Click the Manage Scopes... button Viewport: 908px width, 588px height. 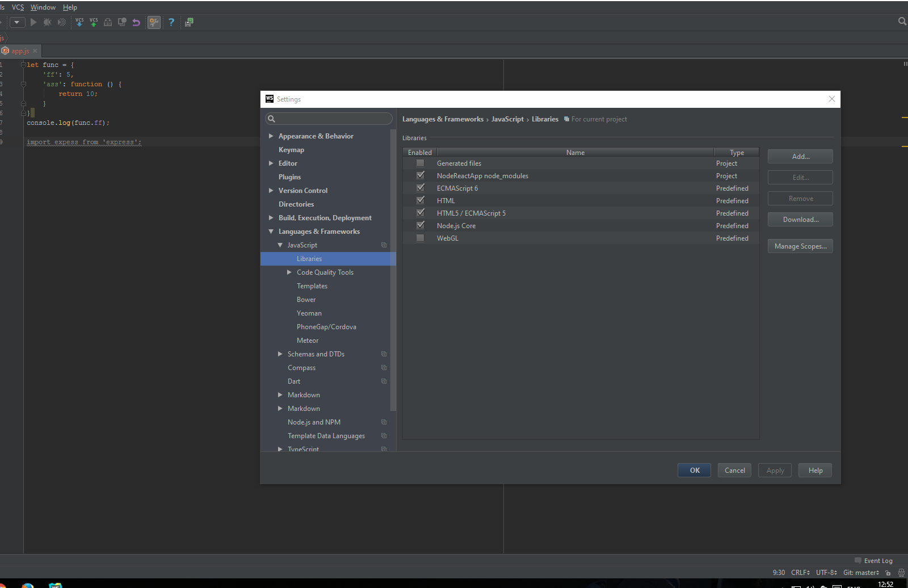point(800,246)
